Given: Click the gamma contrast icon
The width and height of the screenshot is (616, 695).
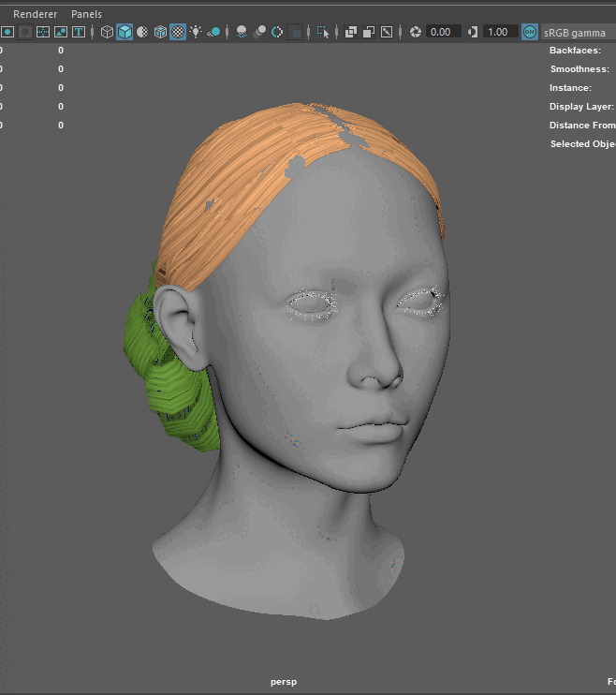Looking at the screenshot, I should [472, 32].
